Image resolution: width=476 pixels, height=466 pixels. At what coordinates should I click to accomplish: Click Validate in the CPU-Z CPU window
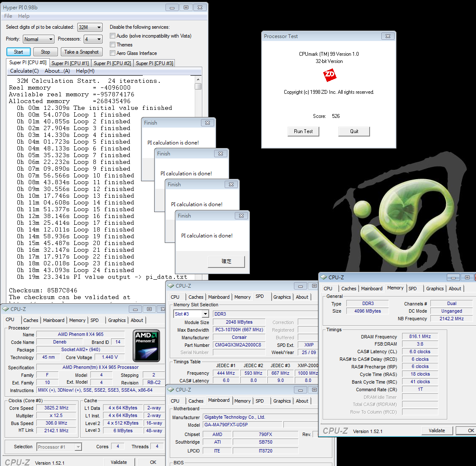pos(119,462)
